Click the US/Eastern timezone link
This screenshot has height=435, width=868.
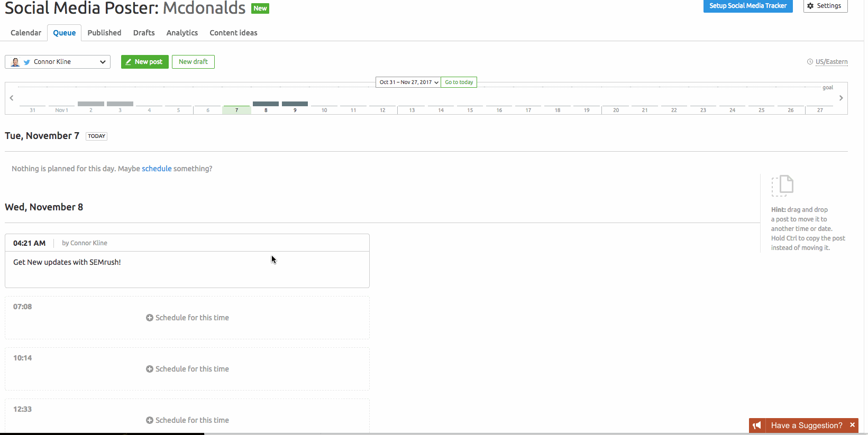pos(832,62)
